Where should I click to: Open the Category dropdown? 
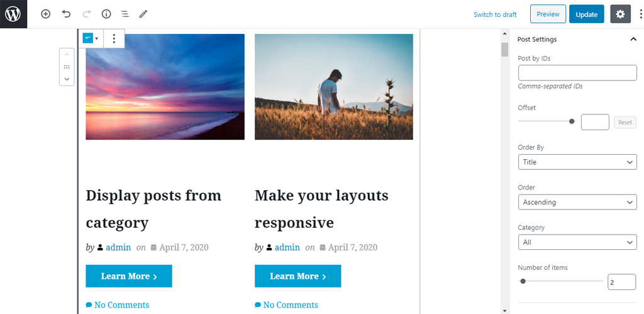pyautogui.click(x=577, y=242)
